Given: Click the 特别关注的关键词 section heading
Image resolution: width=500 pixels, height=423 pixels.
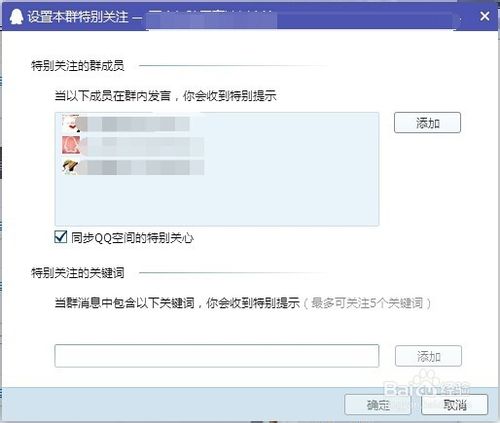Looking at the screenshot, I should 77,273.
